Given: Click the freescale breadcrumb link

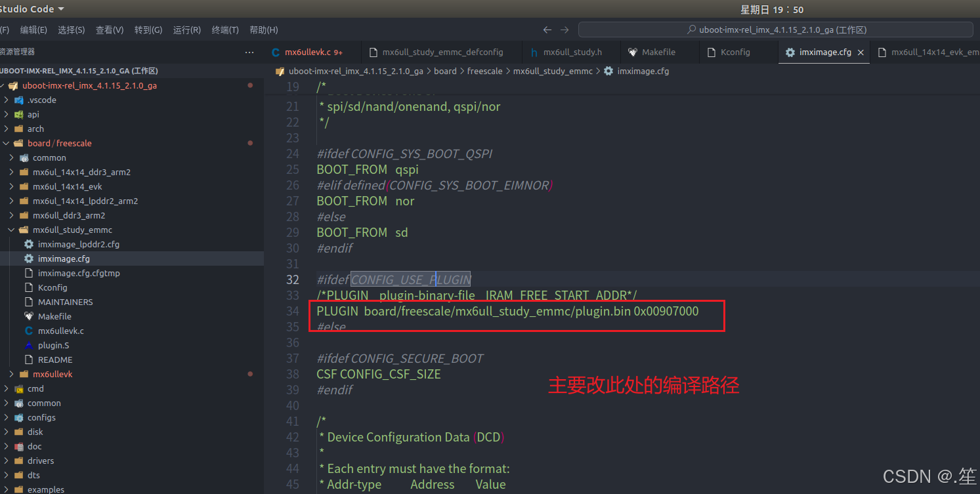Looking at the screenshot, I should click(x=484, y=71).
